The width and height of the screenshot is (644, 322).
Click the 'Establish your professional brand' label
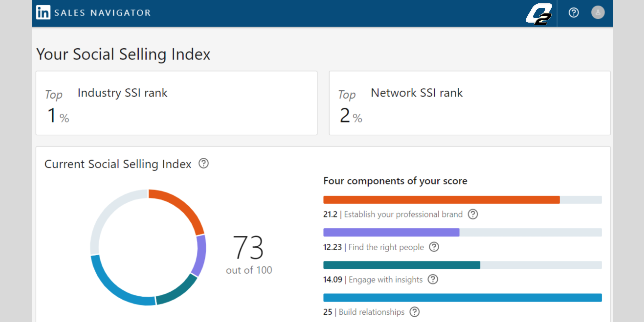coord(403,214)
